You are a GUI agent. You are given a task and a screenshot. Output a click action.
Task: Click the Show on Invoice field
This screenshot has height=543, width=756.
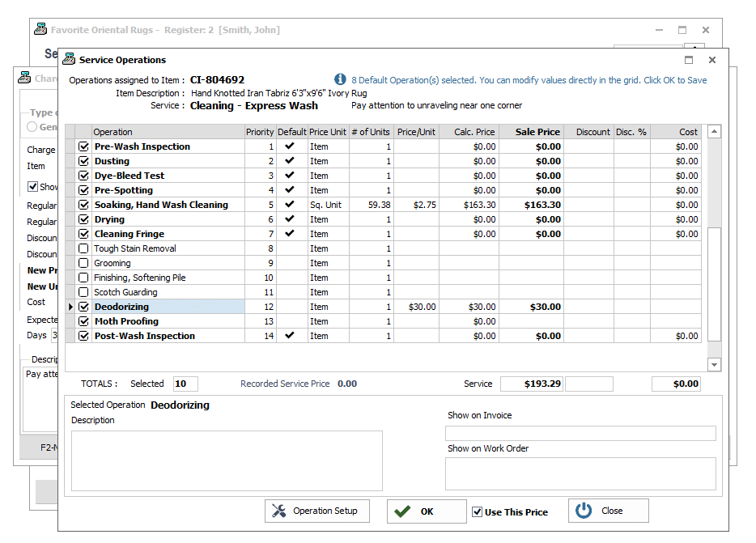coord(580,433)
